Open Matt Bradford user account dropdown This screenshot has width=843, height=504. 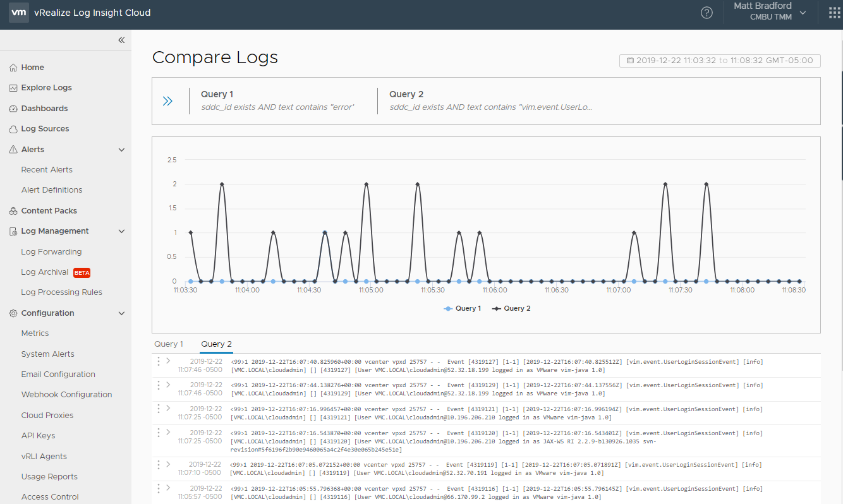point(770,11)
